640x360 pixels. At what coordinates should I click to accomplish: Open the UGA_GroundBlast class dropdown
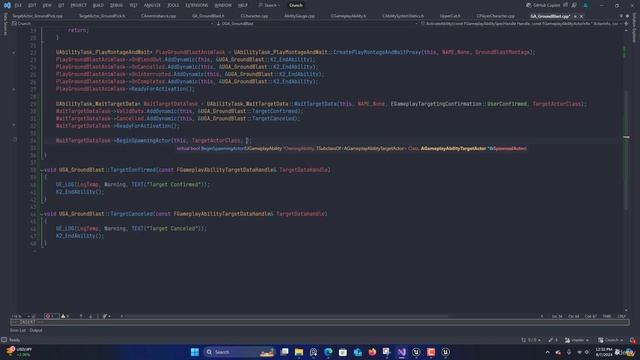pos(316,24)
